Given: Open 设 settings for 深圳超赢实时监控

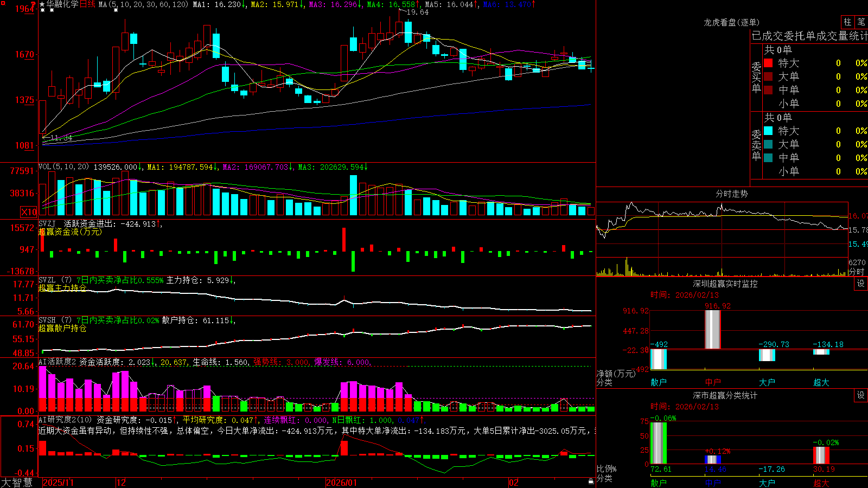Looking at the screenshot, I should pos(861,284).
